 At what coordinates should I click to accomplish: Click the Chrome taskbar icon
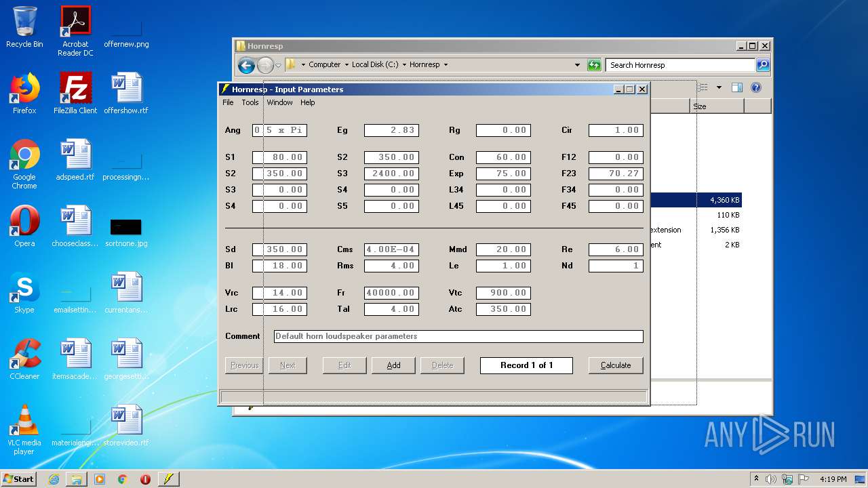tap(123, 479)
